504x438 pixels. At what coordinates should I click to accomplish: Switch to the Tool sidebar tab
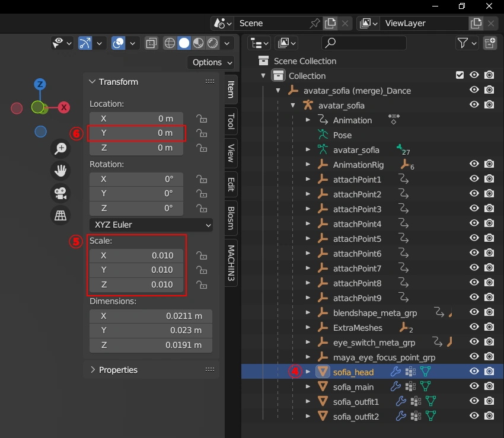[x=231, y=120]
